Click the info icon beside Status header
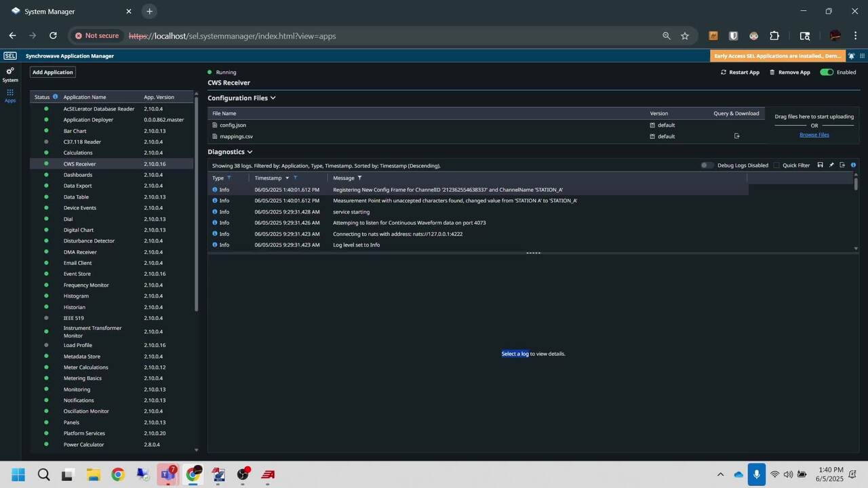 56,97
